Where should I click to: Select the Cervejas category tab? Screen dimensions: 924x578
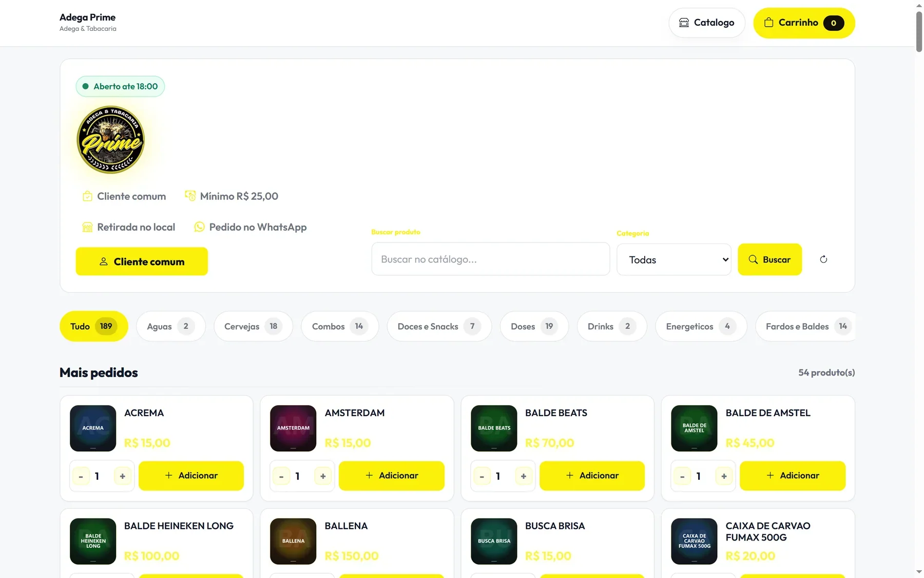(x=253, y=326)
